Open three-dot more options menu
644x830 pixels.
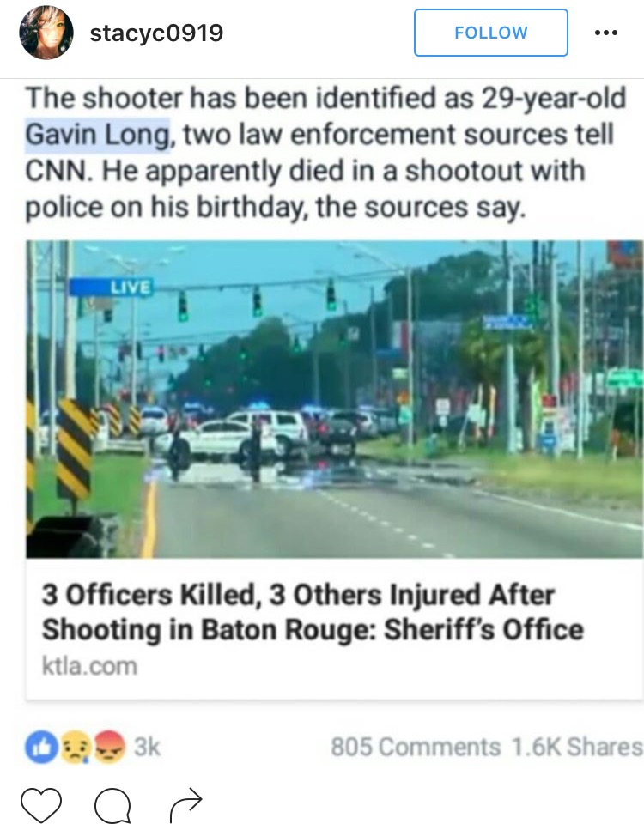point(606,33)
